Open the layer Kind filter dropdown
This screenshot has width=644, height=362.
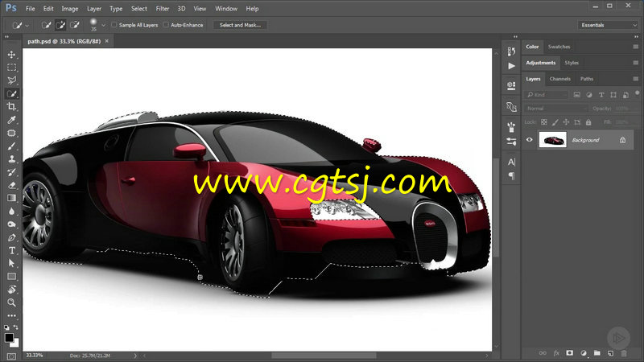pyautogui.click(x=547, y=95)
